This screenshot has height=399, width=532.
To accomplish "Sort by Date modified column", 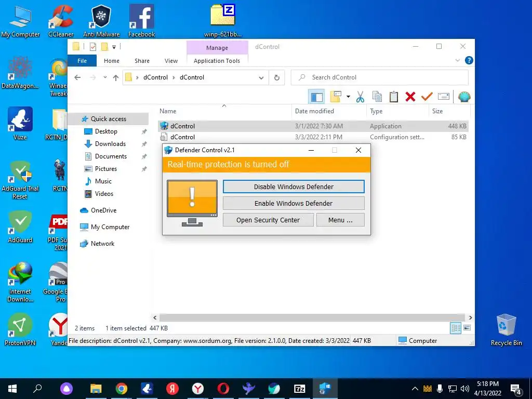I will coord(329,111).
